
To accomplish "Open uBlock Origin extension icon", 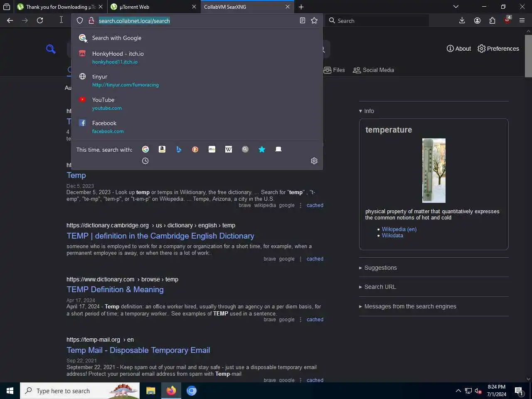I will click(507, 20).
